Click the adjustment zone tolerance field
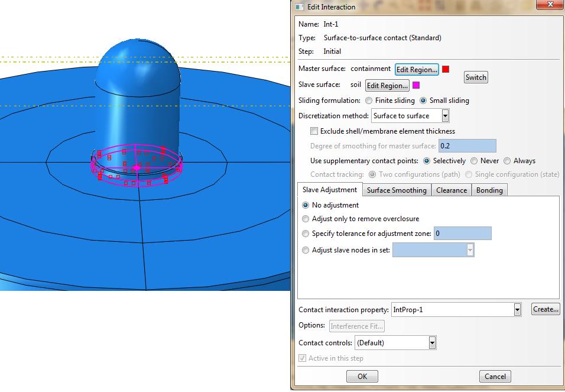The image size is (565, 392). pyautogui.click(x=463, y=234)
